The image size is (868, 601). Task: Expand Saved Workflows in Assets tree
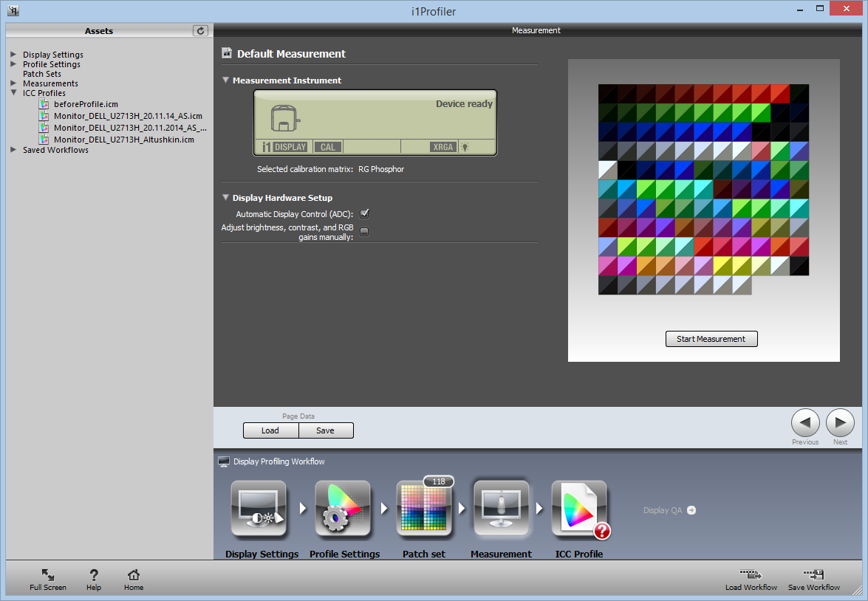13,149
